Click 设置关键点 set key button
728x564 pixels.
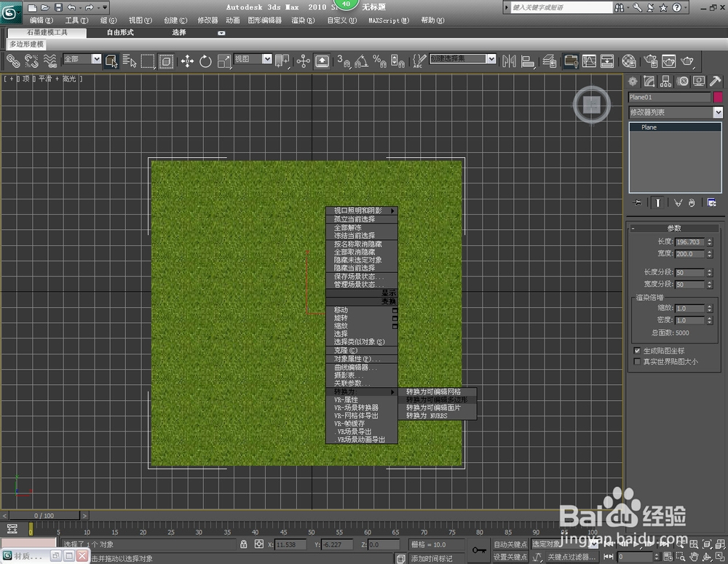pos(510,557)
